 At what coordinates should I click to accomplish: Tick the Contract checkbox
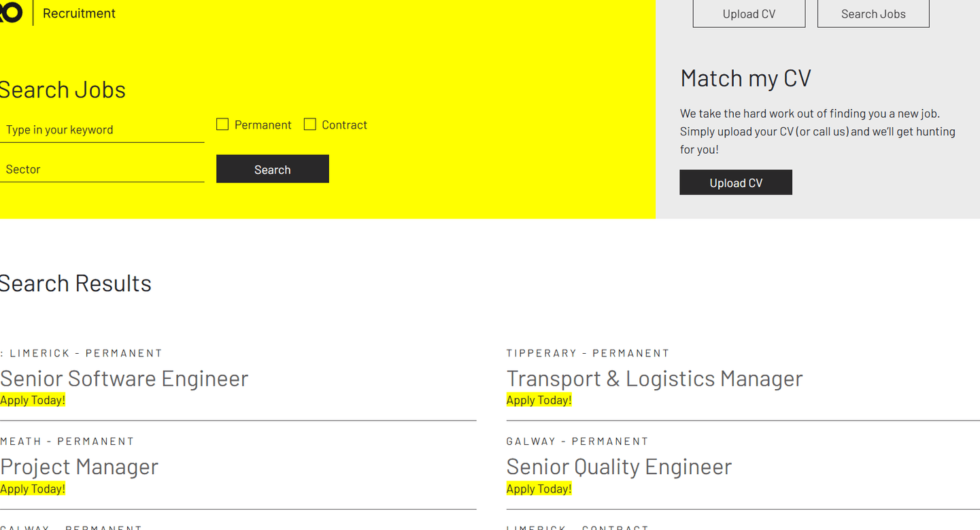[310, 125]
